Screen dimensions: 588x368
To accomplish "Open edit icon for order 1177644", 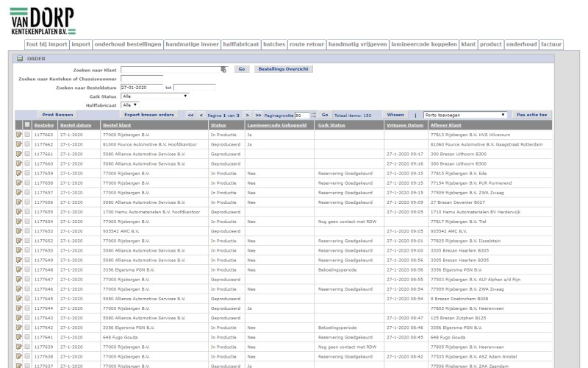I will [19, 308].
